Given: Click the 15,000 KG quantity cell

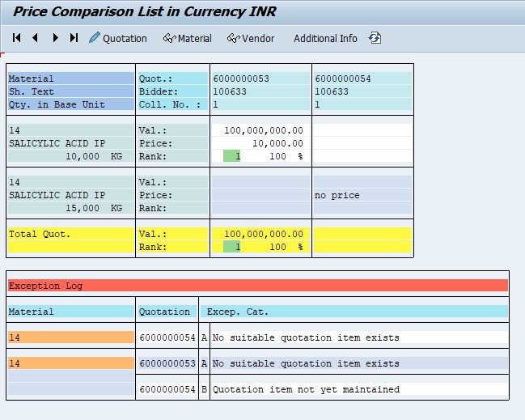Looking at the screenshot, I should pos(71,208).
